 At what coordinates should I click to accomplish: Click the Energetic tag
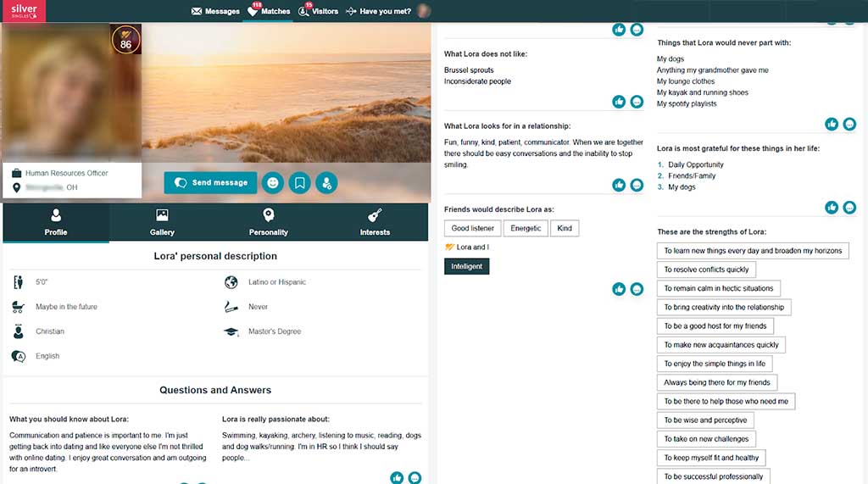(x=526, y=228)
